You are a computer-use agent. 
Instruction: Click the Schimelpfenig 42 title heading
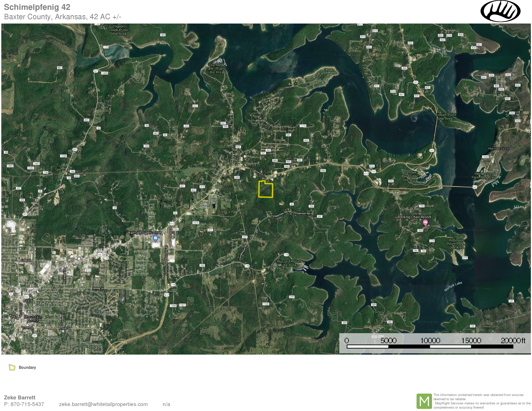point(37,7)
